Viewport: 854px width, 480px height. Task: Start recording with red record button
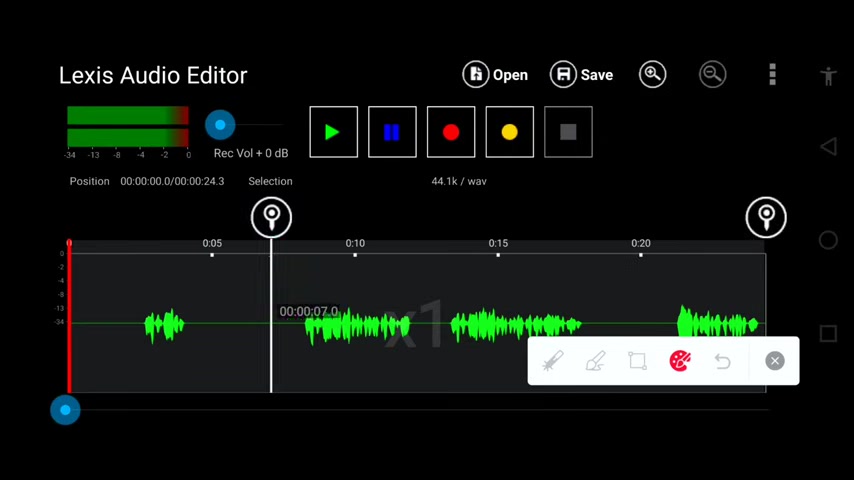click(451, 132)
